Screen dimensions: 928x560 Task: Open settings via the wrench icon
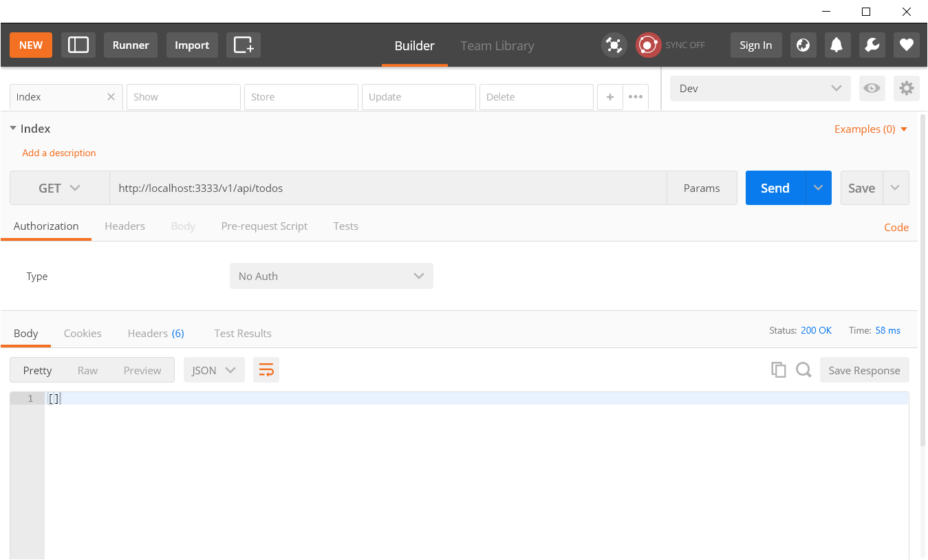872,45
